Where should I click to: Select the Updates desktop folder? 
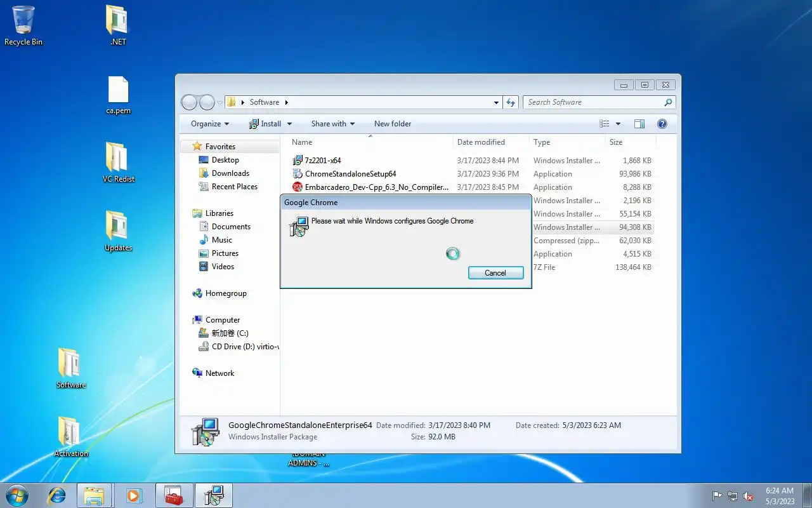(118, 232)
